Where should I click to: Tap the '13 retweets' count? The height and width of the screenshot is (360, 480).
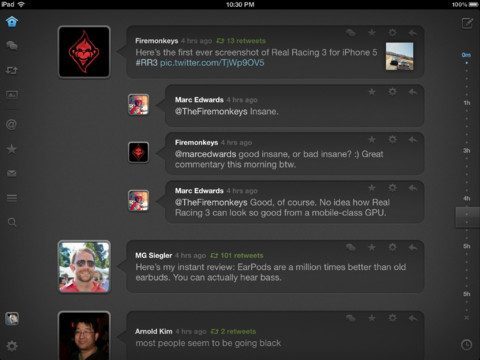[241, 41]
